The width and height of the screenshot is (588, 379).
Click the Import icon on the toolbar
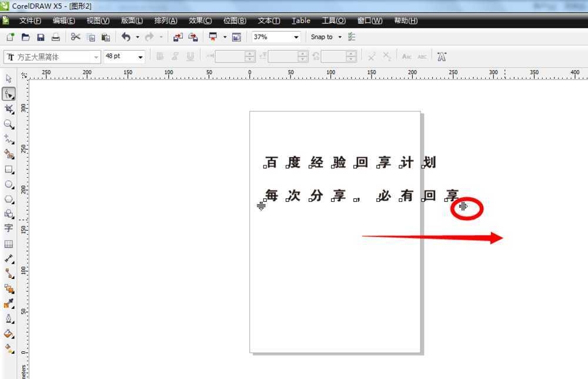point(178,36)
